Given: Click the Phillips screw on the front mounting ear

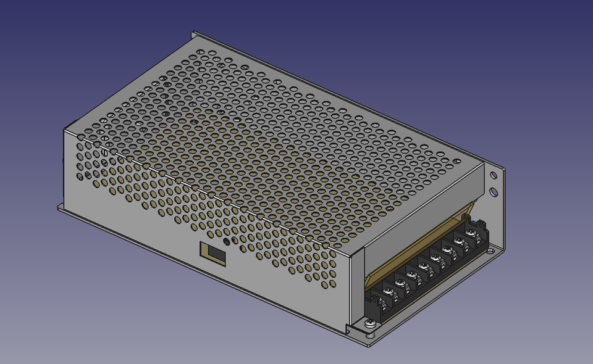Looking at the screenshot, I should pyautogui.click(x=369, y=324).
